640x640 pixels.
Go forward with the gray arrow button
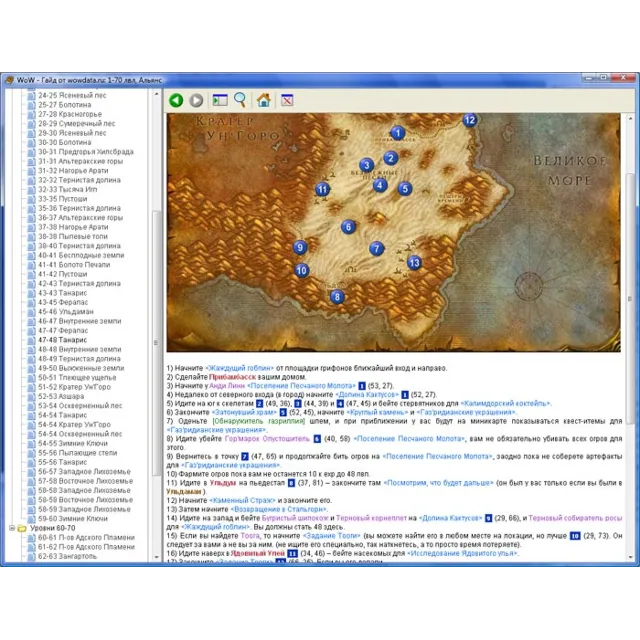point(196,100)
